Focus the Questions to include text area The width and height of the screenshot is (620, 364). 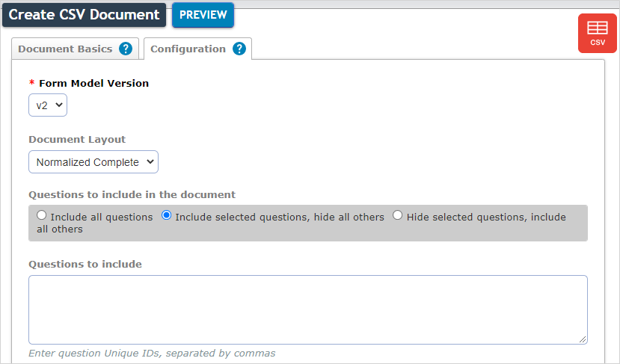pyautogui.click(x=308, y=310)
